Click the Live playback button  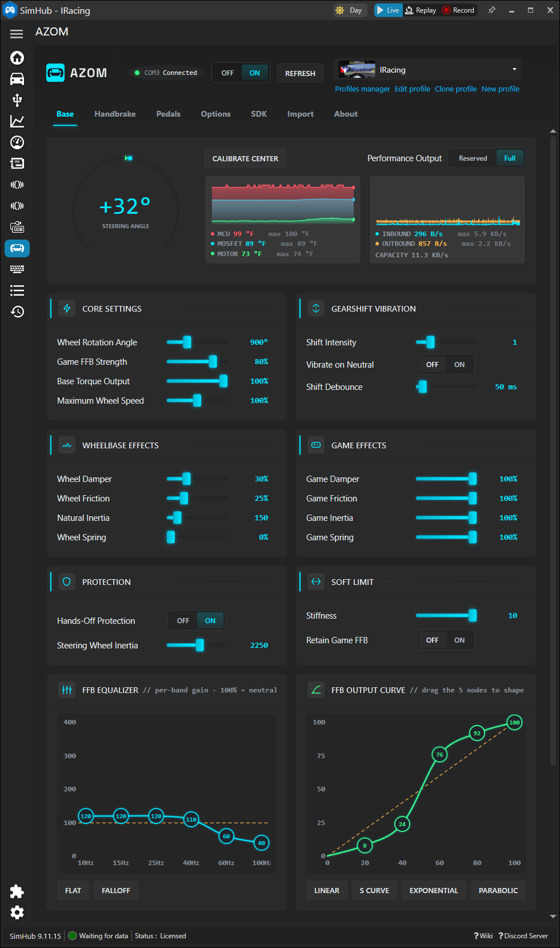[x=389, y=10]
